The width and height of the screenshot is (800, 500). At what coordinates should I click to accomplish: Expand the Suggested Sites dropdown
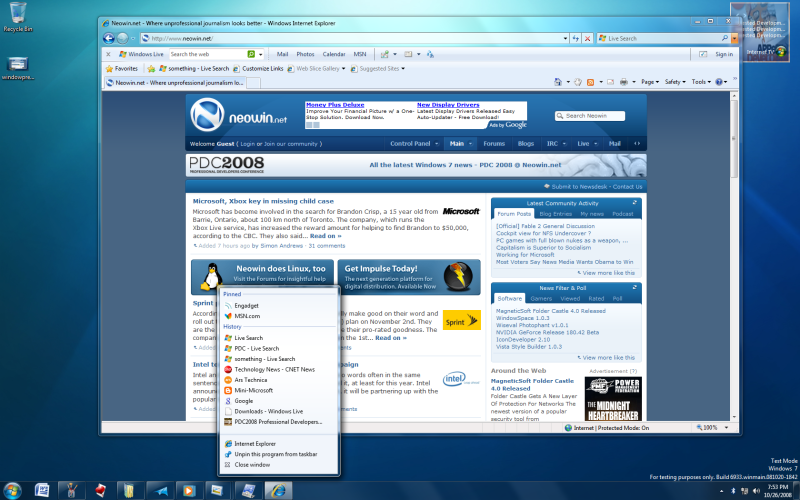(x=403, y=68)
